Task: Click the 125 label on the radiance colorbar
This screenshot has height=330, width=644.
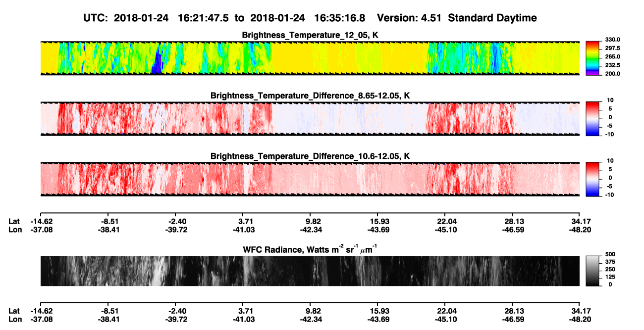Action: pos(611,277)
